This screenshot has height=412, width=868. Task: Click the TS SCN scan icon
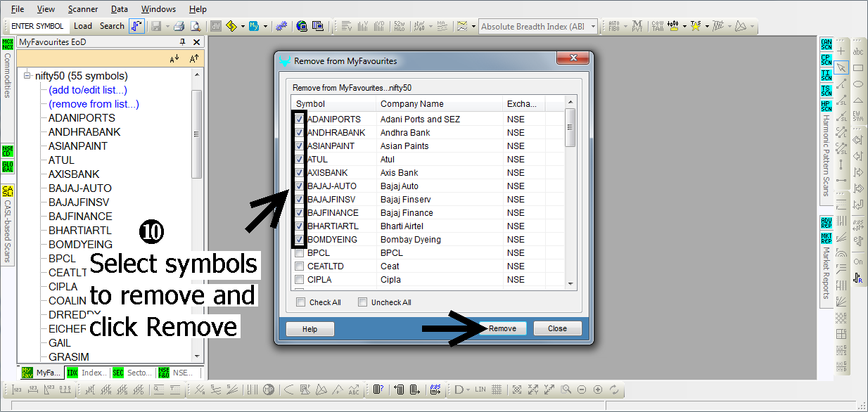click(826, 91)
